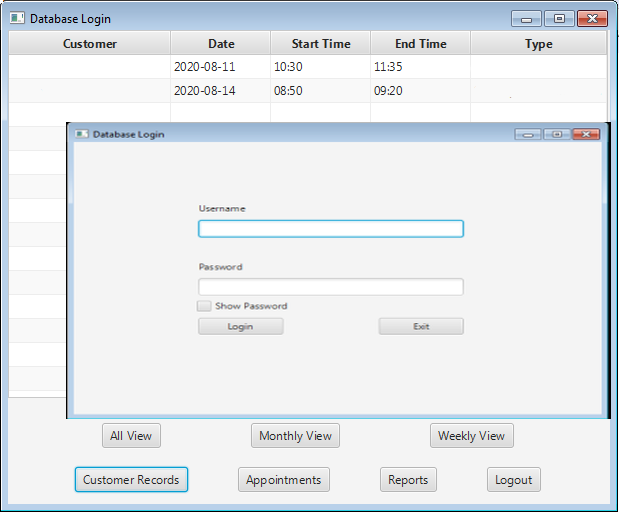The height and width of the screenshot is (513, 622).
Task: Minimize the front login dialog
Action: 528,134
